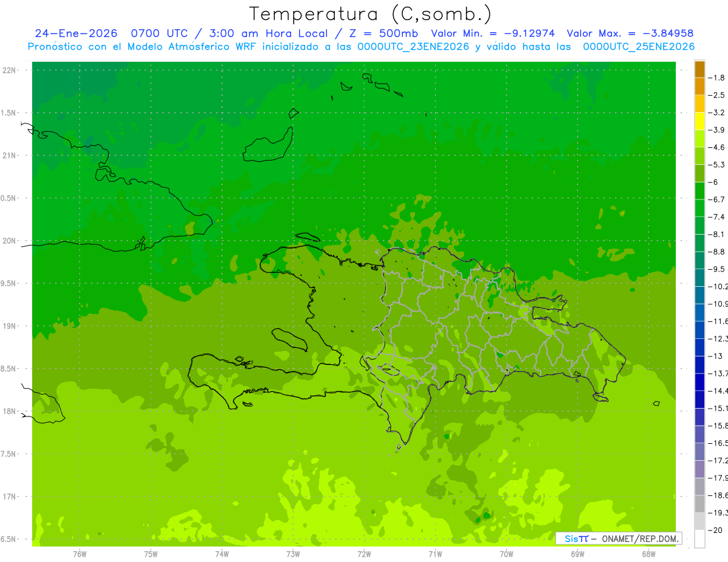The image size is (728, 562).
Task: Select the date text "24-Ene-2026"
Action: pyautogui.click(x=76, y=33)
